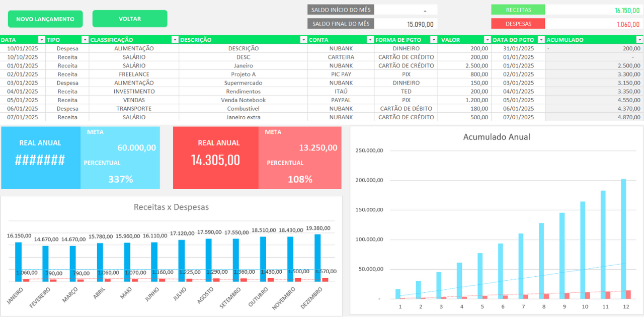Click the Receitas x Despesas chart title

point(171,207)
